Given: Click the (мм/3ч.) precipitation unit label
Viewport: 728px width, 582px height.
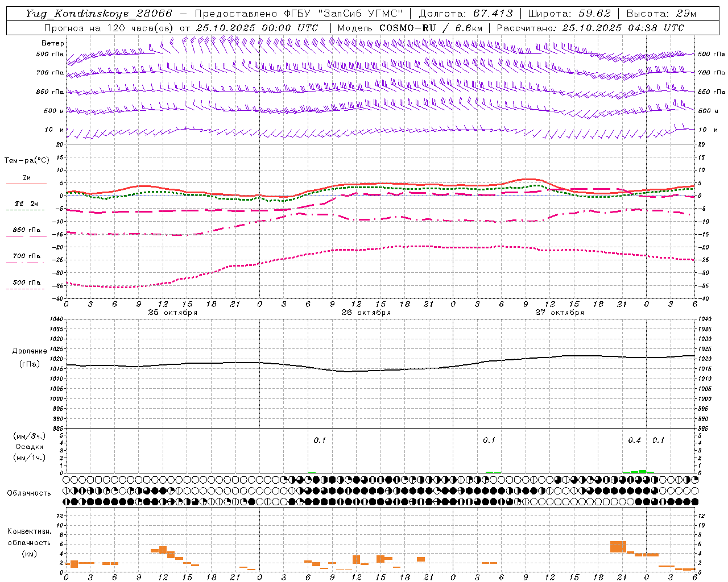Looking at the screenshot, I should point(29,436).
